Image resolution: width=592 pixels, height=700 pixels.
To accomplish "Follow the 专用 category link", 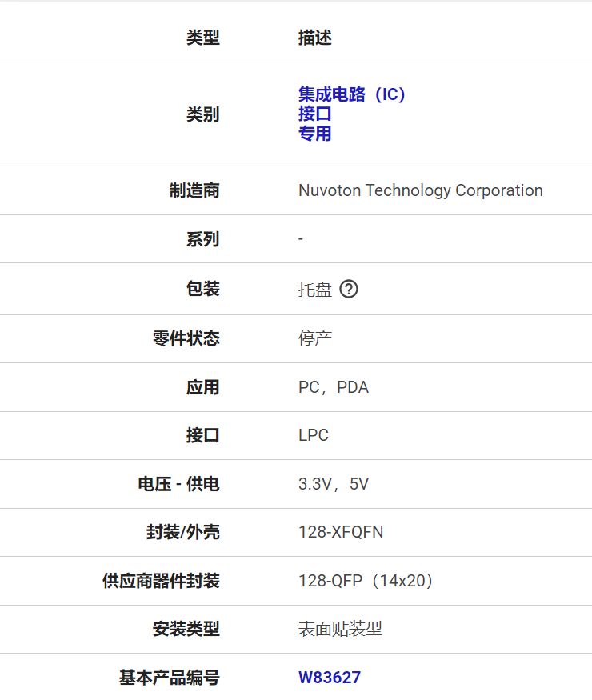I will coord(314,134).
